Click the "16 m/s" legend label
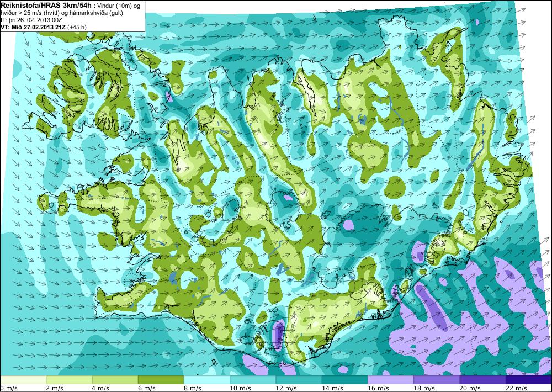 pyautogui.click(x=379, y=388)
